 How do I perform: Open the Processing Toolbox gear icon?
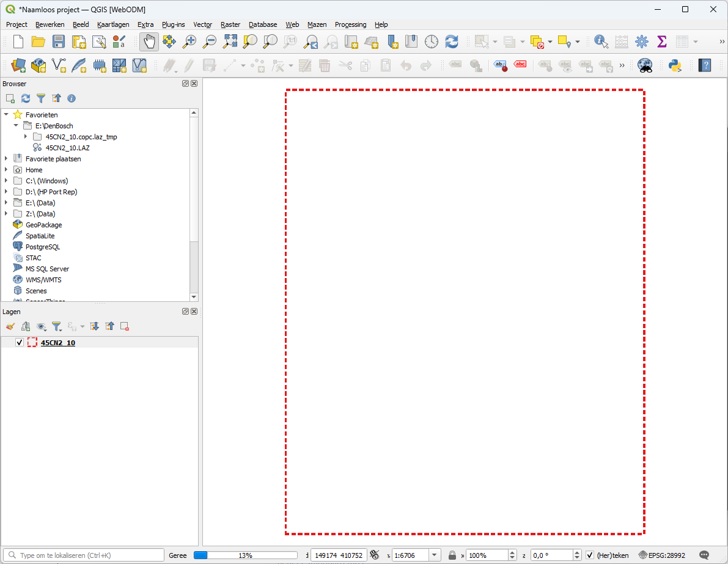click(x=641, y=42)
